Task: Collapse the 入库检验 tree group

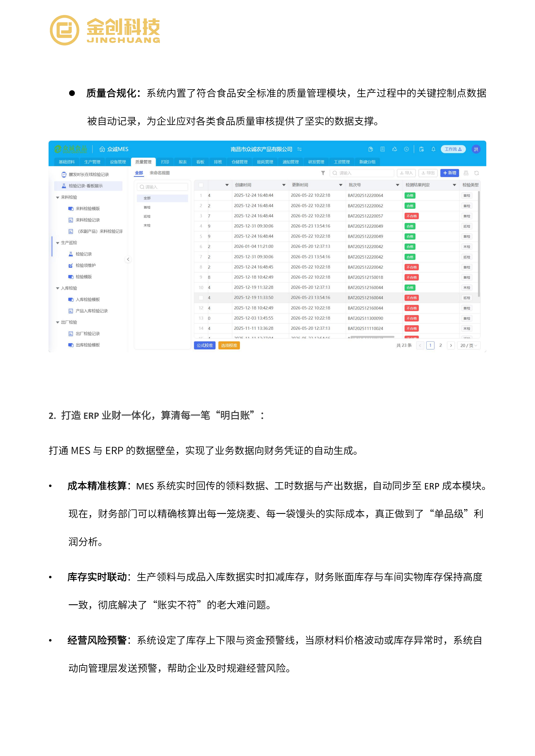Action: point(58,288)
